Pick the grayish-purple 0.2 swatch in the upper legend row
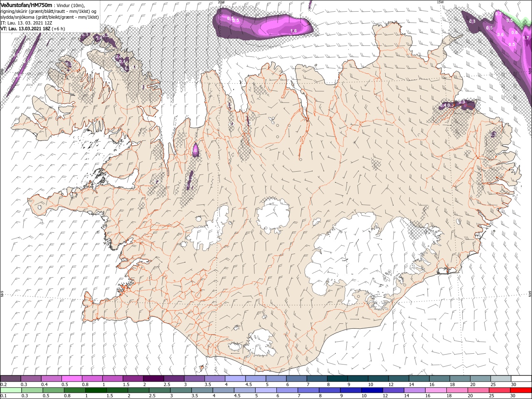532x399 pixels. pyautogui.click(x=10, y=378)
